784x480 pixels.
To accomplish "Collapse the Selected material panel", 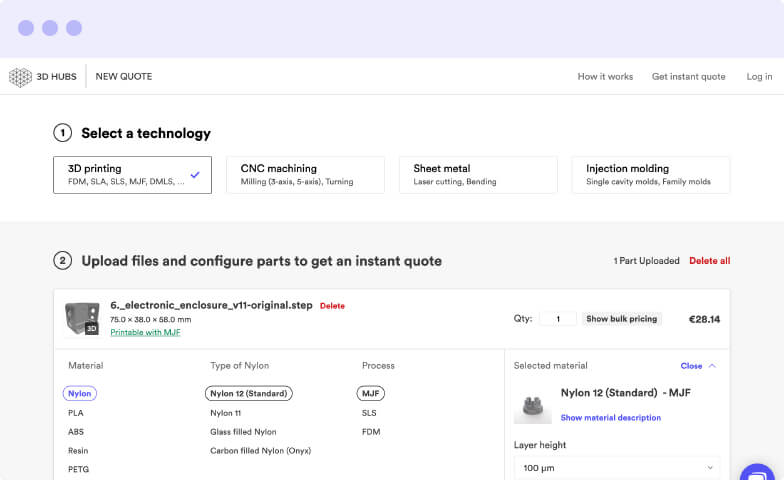I will [x=698, y=366].
